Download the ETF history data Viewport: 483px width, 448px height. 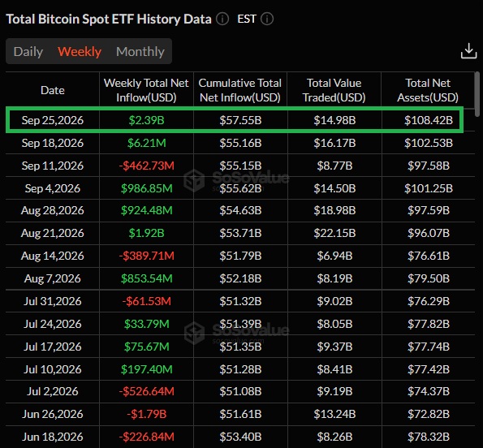(x=468, y=51)
